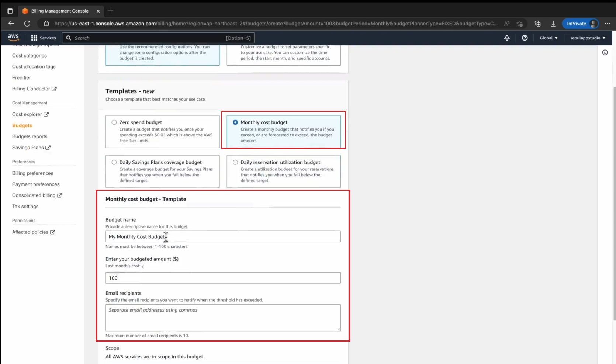This screenshot has width=616, height=364.
Task: Click the InPrivate profile button
Action: (x=580, y=24)
